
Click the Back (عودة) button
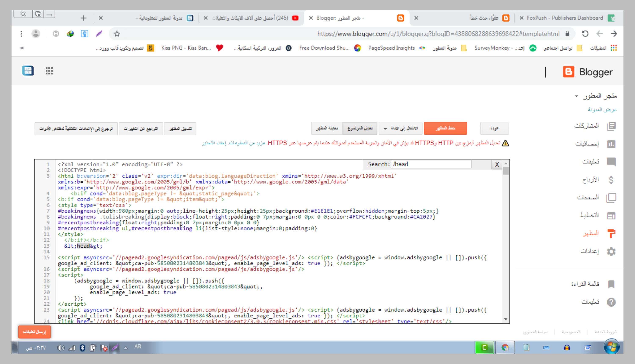coord(494,129)
